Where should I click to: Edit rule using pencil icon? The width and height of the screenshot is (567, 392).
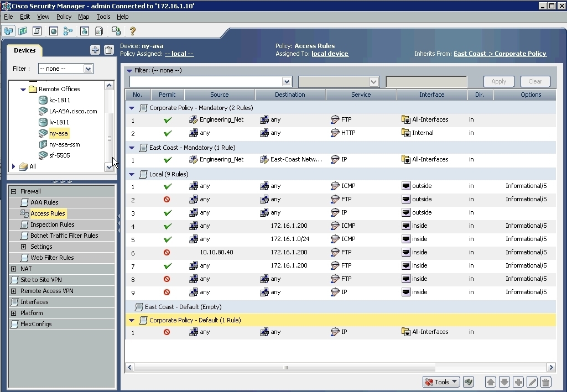coord(532,382)
